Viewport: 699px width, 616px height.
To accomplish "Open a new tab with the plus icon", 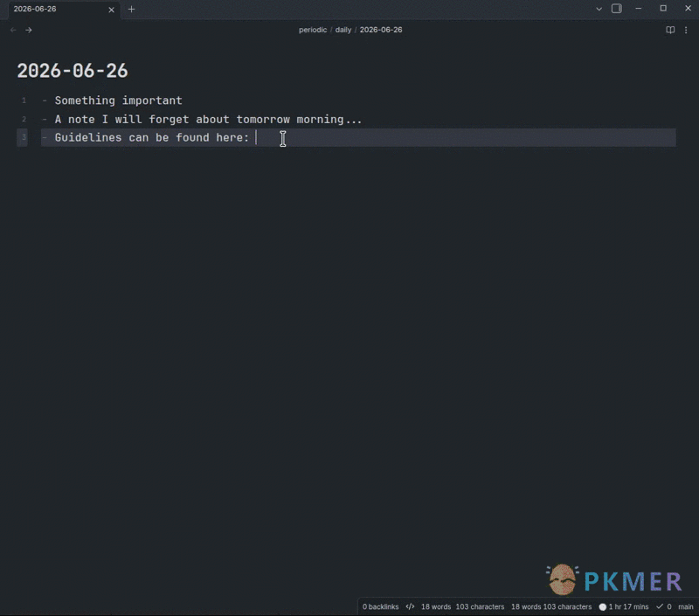I will coord(132,9).
